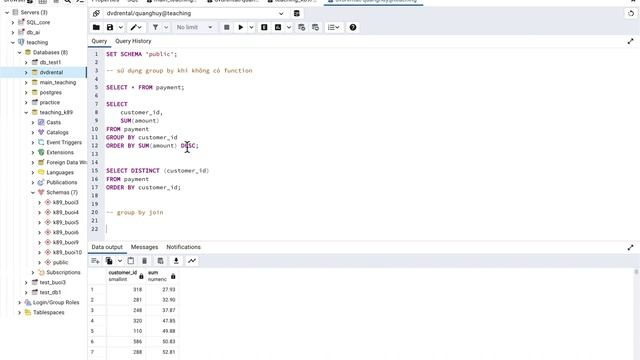Select the k89_buoi10 schema

[67, 253]
